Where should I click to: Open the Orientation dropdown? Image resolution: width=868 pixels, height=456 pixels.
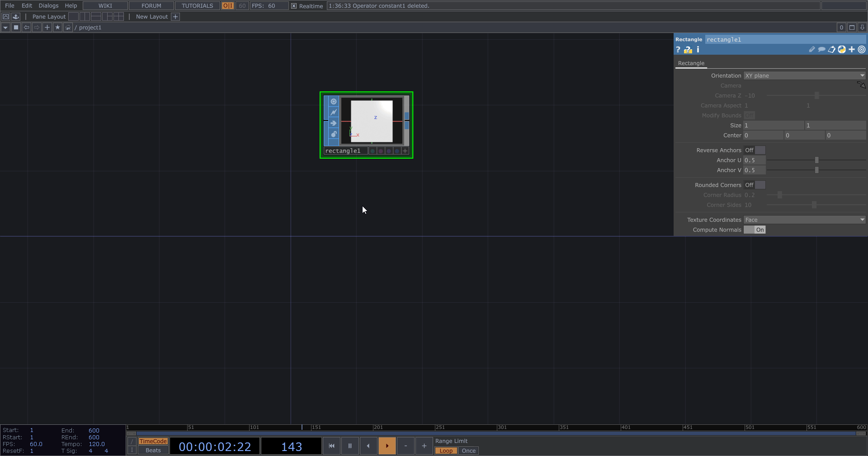tap(804, 76)
